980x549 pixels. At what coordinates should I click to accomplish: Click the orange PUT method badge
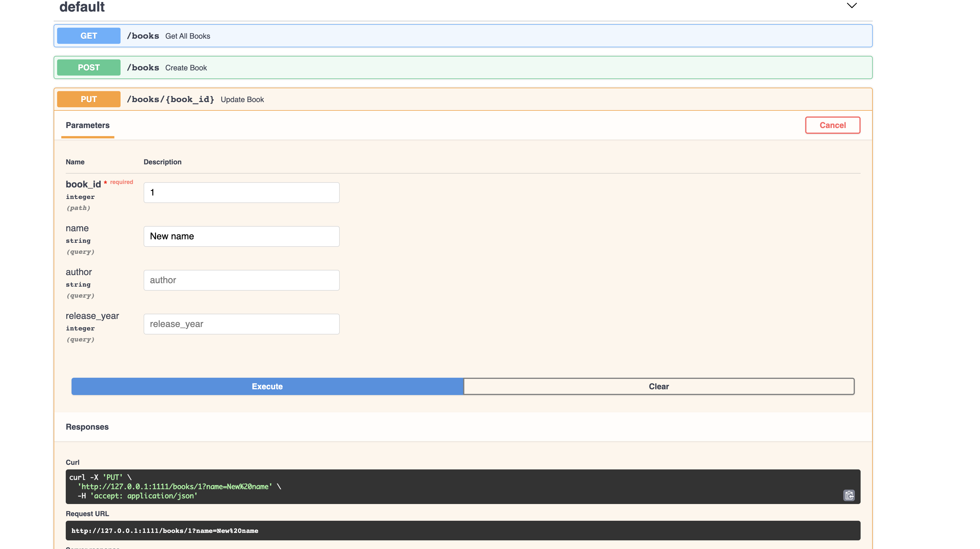(89, 99)
